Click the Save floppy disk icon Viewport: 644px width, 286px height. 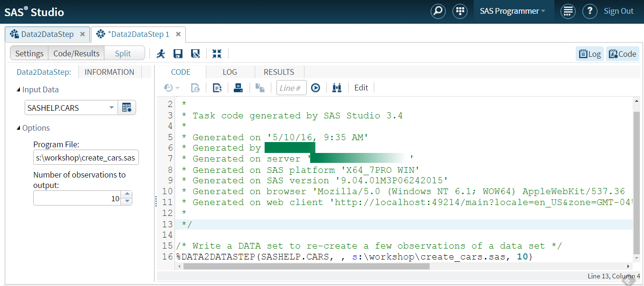(x=178, y=54)
